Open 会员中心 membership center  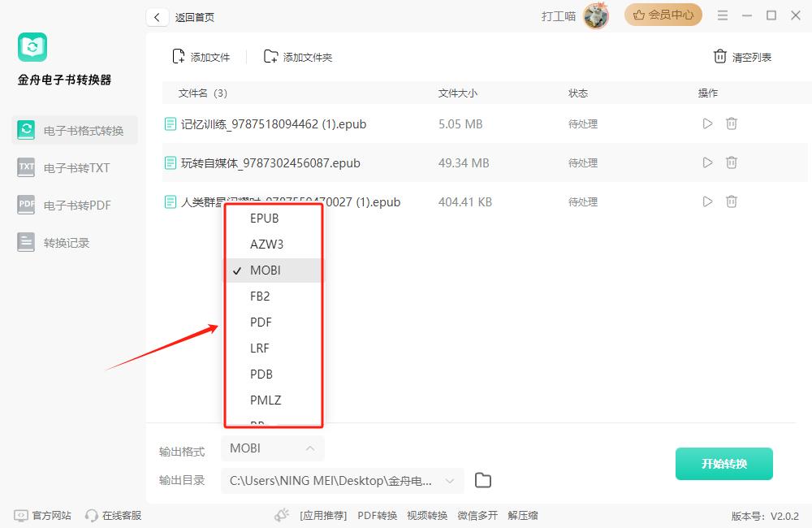tap(663, 15)
